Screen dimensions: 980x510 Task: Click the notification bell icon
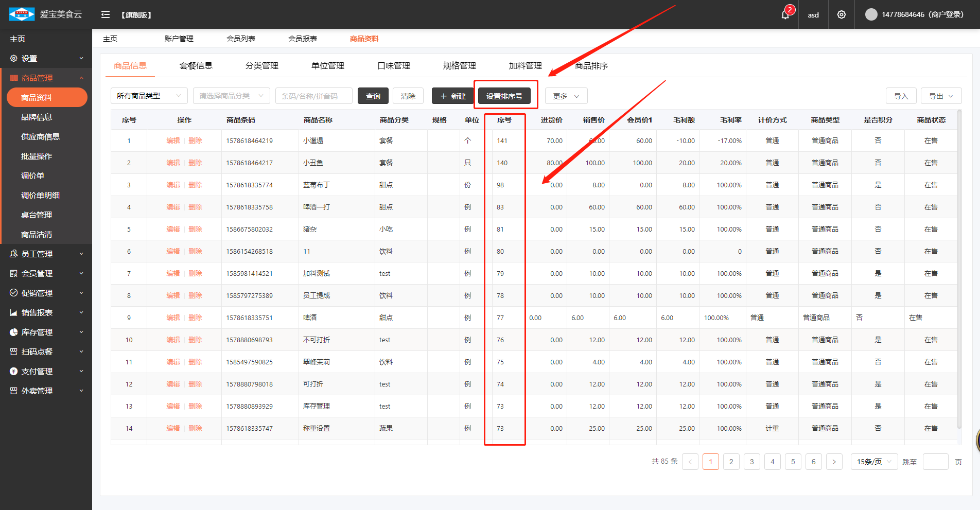point(785,15)
